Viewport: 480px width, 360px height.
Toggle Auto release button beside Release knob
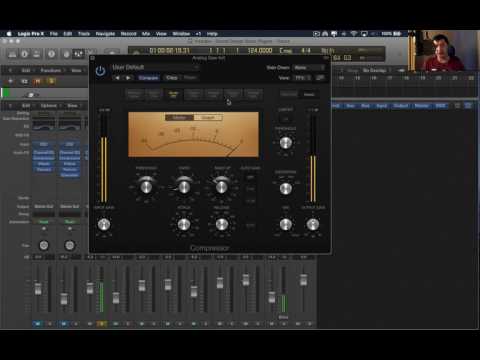251,225
